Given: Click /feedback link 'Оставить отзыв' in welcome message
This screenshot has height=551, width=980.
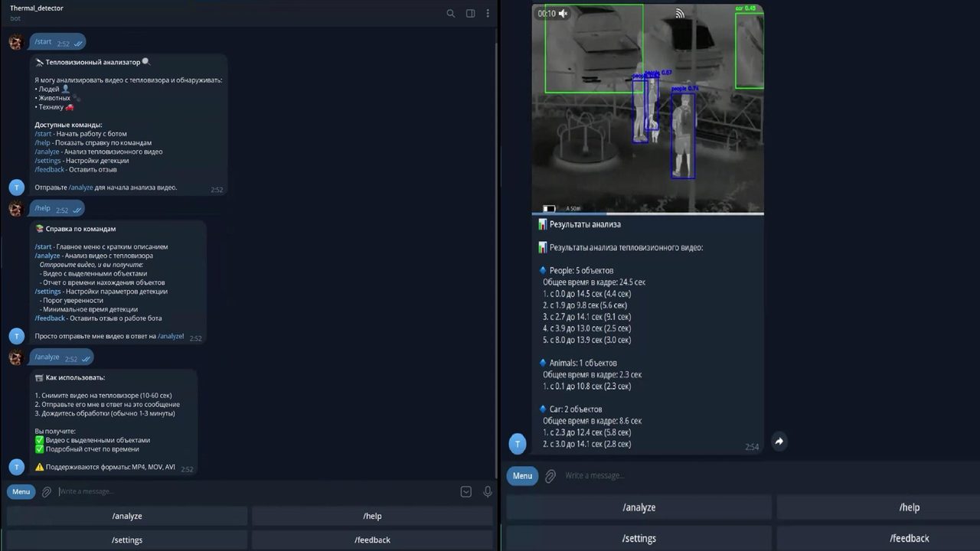Looking at the screenshot, I should pyautogui.click(x=50, y=170).
